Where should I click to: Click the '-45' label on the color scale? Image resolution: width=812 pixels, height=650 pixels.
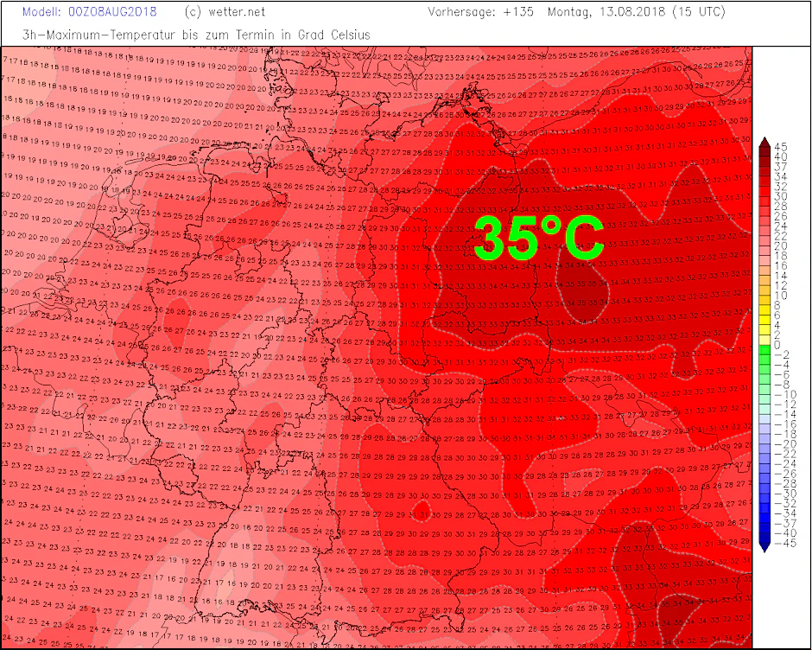click(785, 543)
